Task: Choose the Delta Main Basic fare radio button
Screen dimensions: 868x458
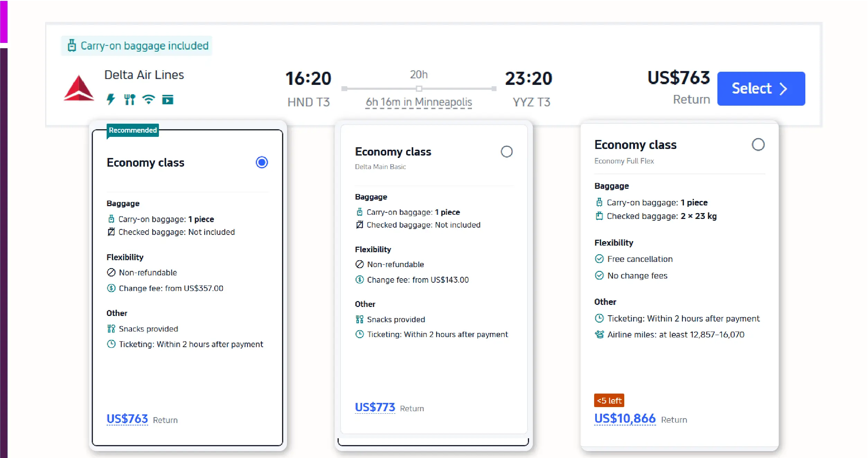Action: coord(506,151)
